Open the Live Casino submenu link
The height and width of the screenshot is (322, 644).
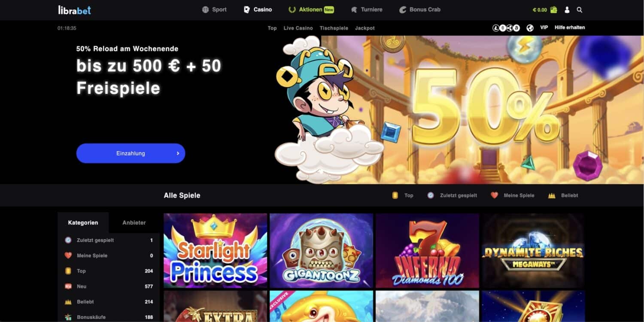coord(298,28)
